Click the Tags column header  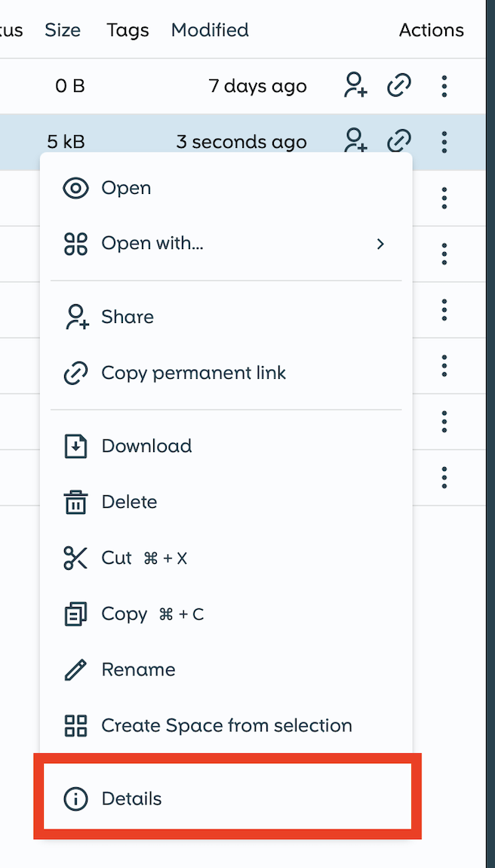(127, 30)
